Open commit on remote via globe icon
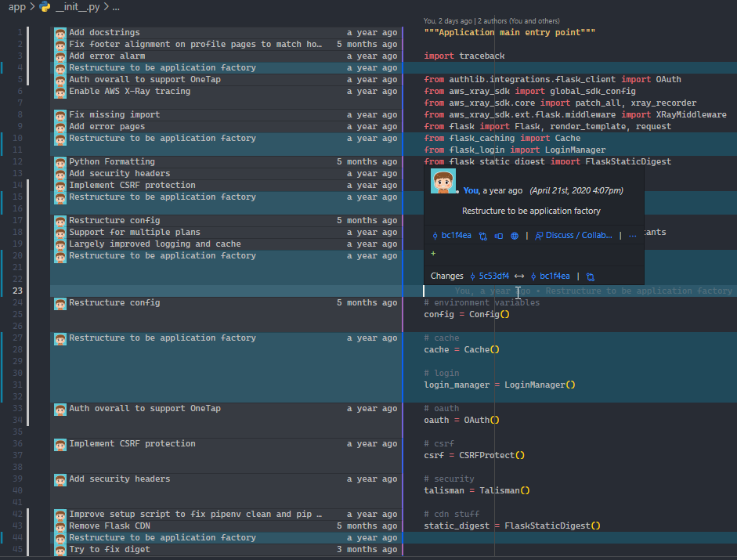737x560 pixels. pos(515,236)
